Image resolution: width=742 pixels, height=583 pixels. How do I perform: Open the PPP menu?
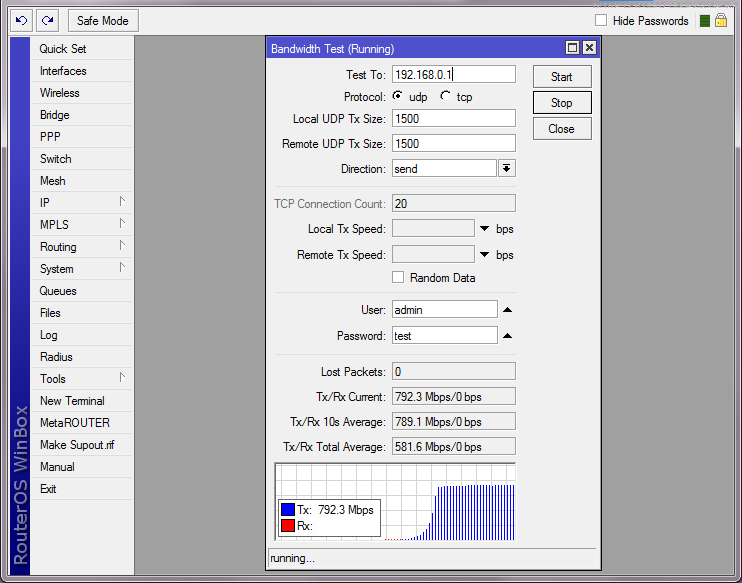coord(81,137)
